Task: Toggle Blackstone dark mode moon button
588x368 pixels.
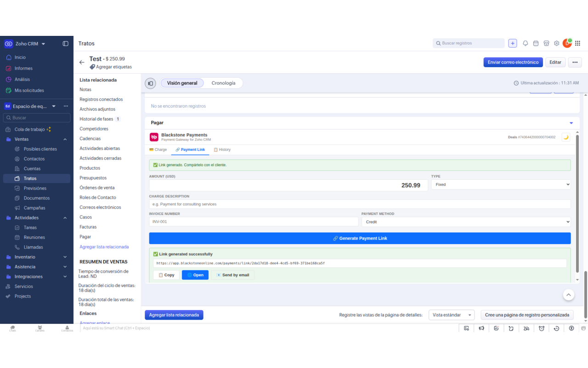Action: 566,137
